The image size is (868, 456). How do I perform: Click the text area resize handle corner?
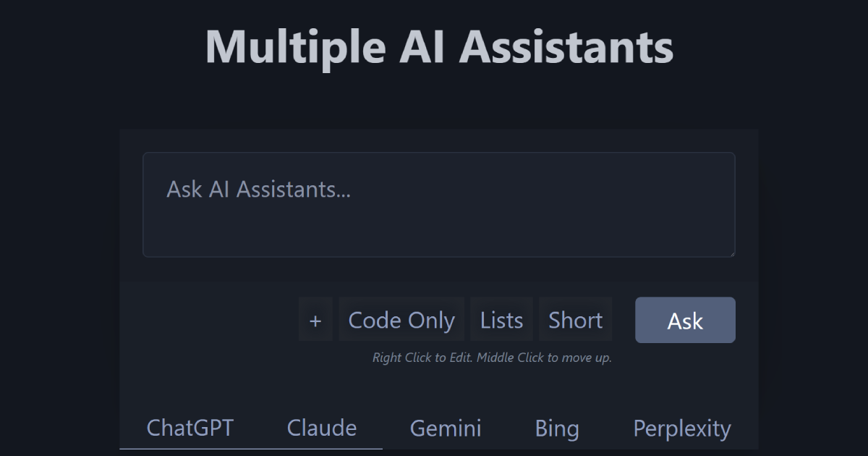point(731,253)
